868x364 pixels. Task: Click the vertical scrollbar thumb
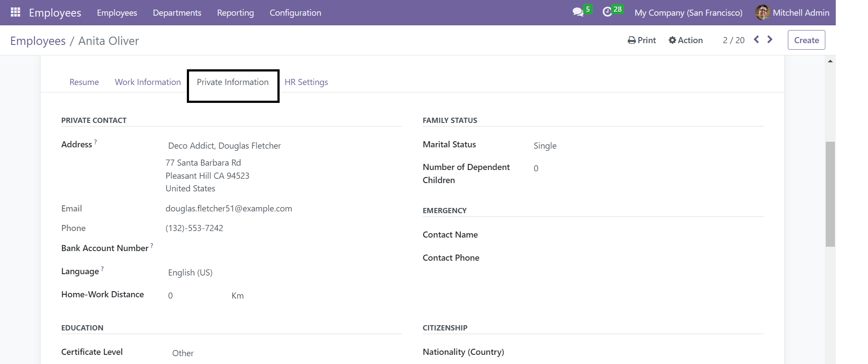pos(830,194)
